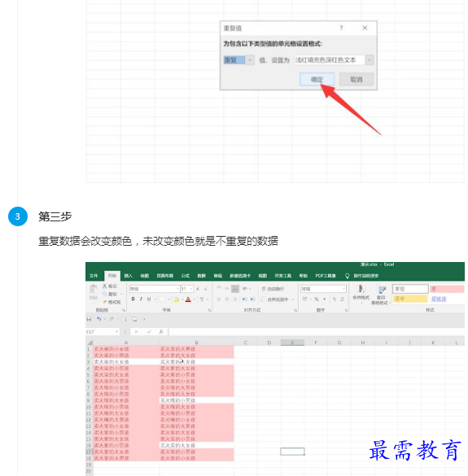The image size is (468, 476).
Task: Select column C header
Action: [x=246, y=343]
